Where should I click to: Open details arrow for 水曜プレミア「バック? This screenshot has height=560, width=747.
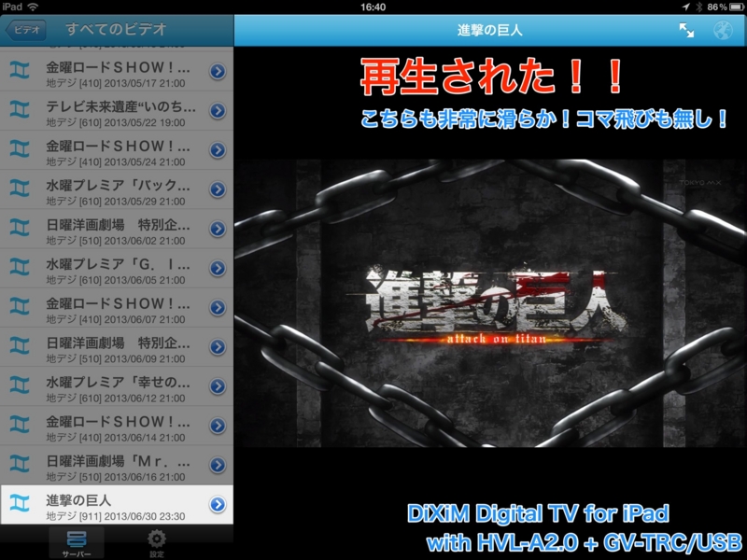click(218, 189)
